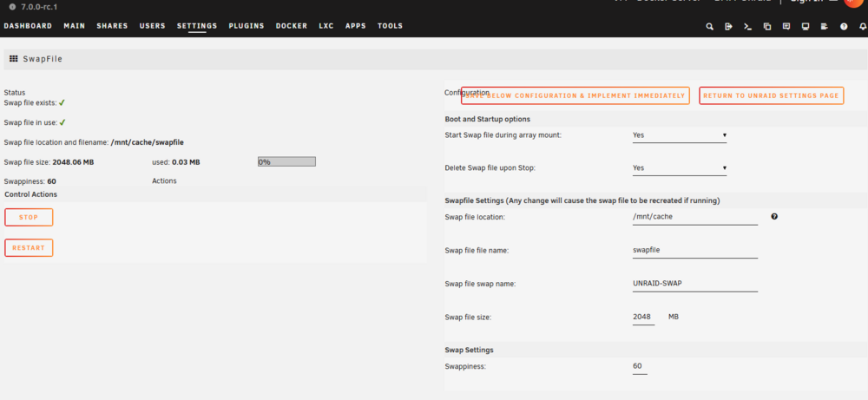The height and width of the screenshot is (400, 868).
Task: Go to the Apps menu
Action: tap(355, 26)
